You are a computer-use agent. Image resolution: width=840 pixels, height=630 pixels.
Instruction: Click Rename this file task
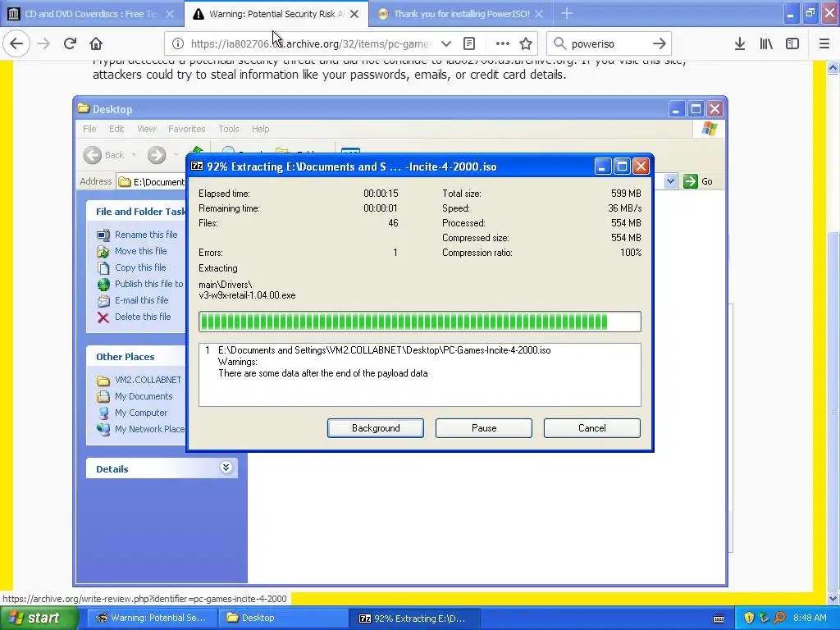click(x=137, y=235)
